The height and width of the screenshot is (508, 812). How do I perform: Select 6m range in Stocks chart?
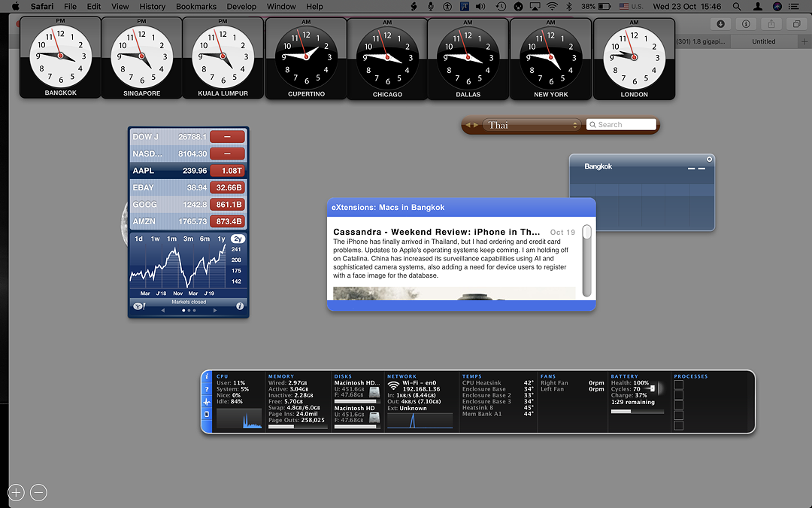click(205, 239)
